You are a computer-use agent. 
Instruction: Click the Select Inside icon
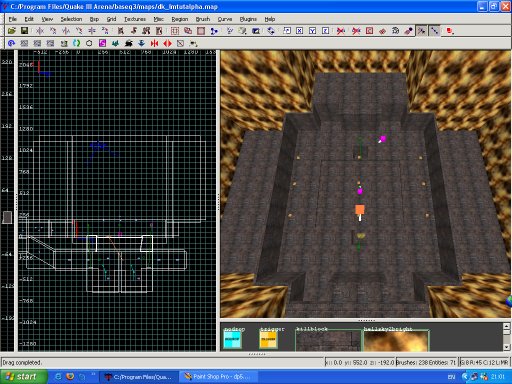point(159,31)
